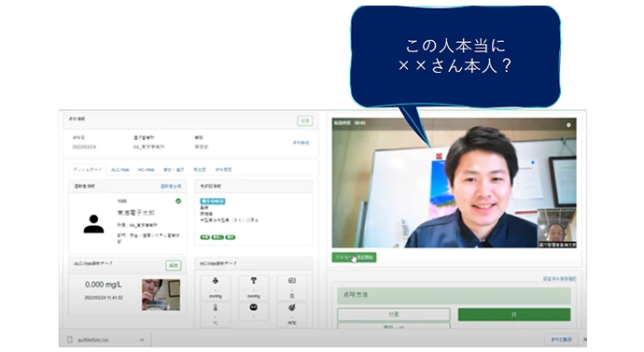Click the driver silhouette avatar icon
The image size is (644, 352).
(93, 224)
